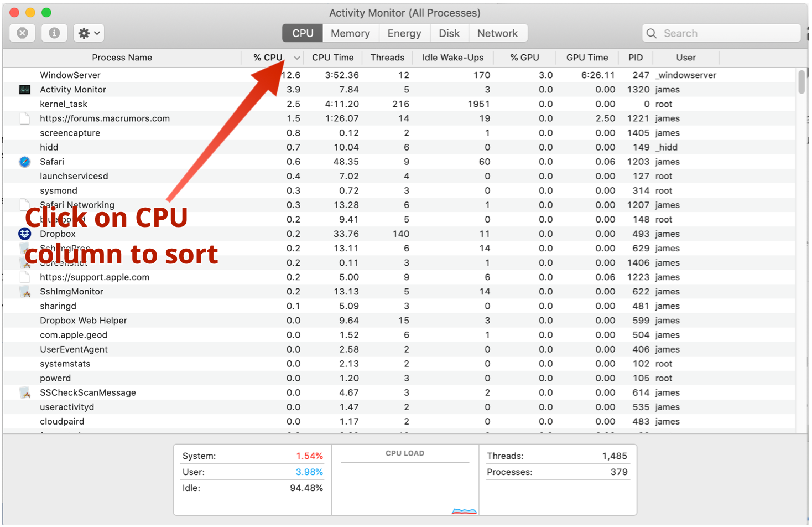The image size is (812, 527).
Task: Click the magnifier icon in search field
Action: tap(652, 33)
